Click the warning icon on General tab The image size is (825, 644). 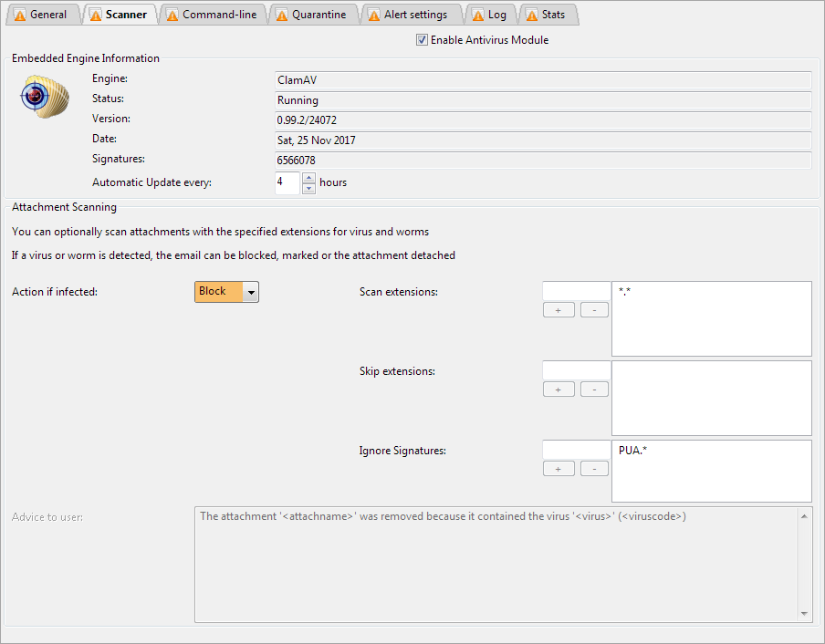coord(20,15)
